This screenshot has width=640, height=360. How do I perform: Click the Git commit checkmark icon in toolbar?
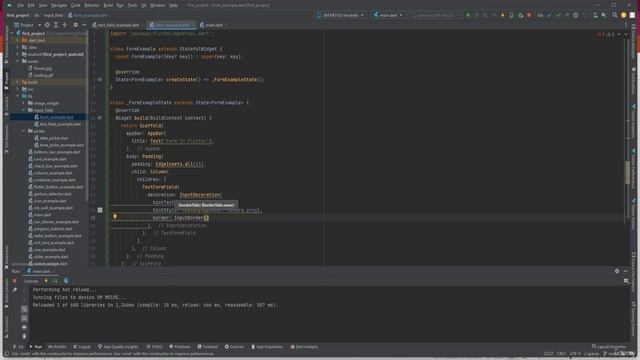click(558, 15)
